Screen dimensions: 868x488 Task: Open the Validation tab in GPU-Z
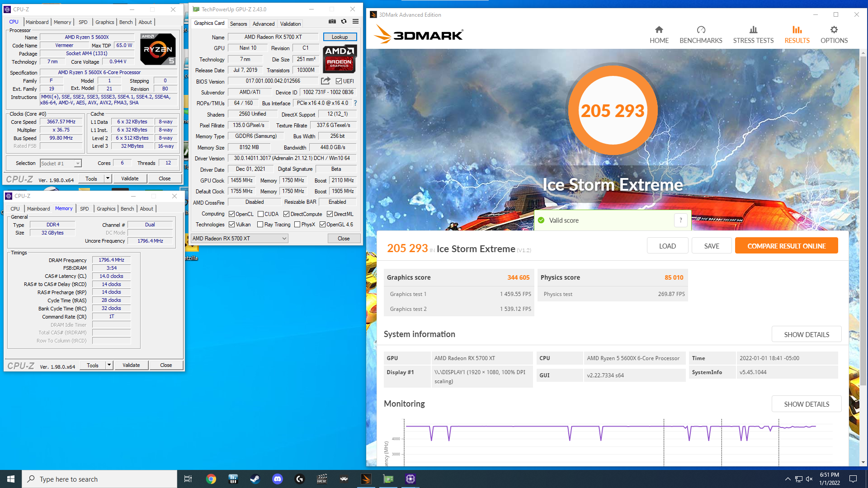(290, 24)
